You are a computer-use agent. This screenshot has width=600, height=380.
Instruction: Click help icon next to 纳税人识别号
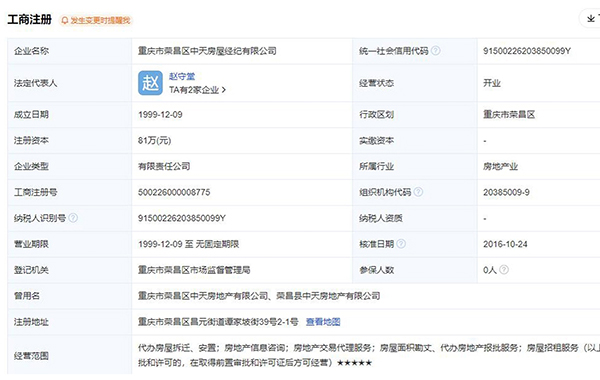click(73, 218)
